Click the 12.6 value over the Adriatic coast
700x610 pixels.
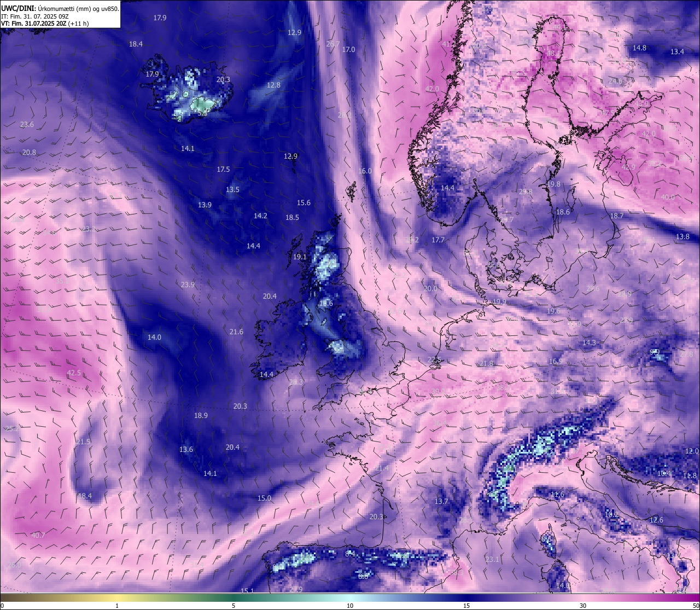click(656, 520)
